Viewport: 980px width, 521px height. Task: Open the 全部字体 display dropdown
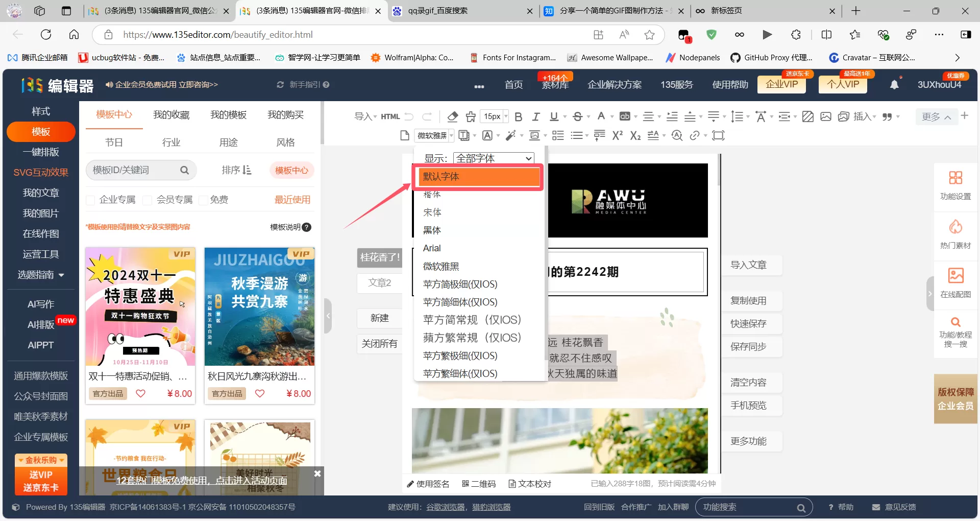coord(493,158)
